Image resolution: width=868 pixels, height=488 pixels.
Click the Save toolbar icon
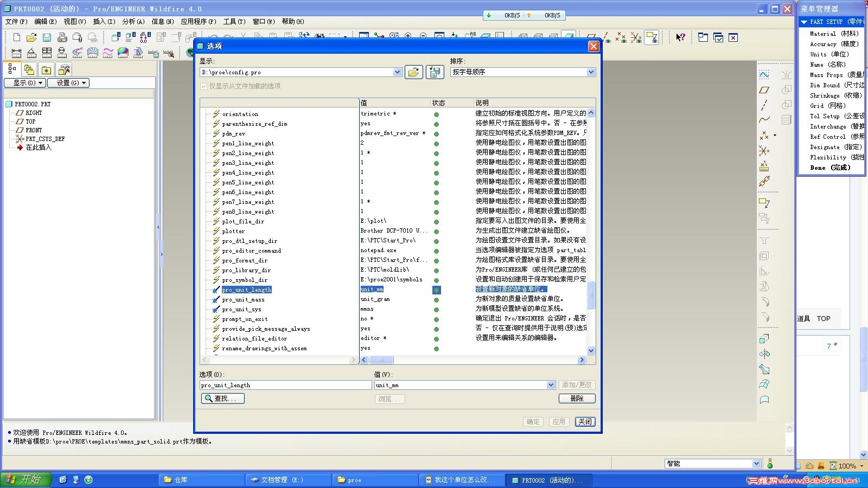coord(47,37)
